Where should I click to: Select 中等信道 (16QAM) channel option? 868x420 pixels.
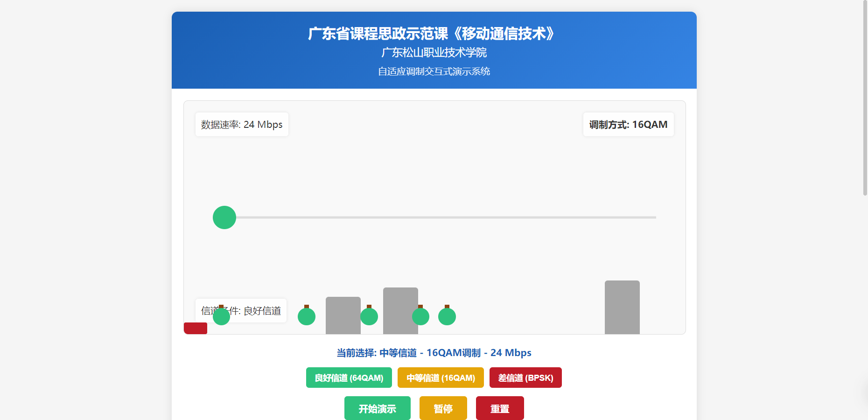(x=441, y=378)
